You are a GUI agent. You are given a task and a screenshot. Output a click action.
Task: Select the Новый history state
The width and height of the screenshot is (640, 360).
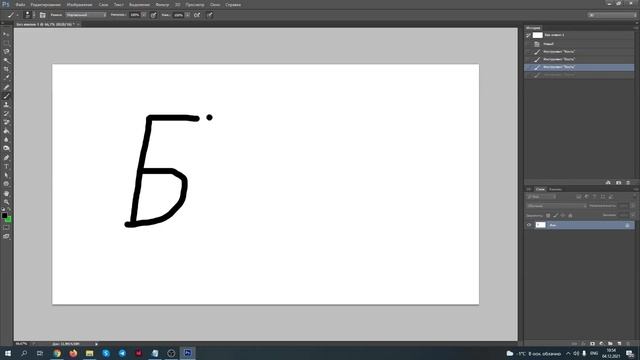[579, 44]
